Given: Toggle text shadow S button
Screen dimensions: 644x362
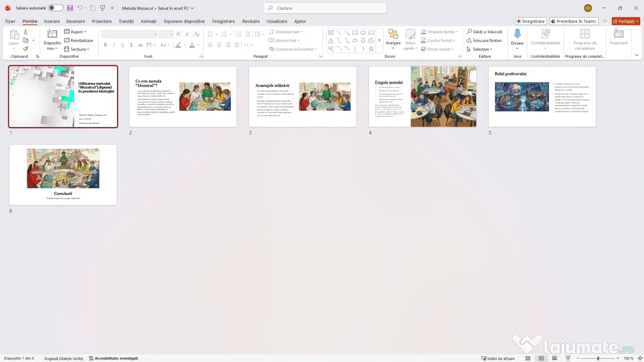Looking at the screenshot, I should 131,45.
